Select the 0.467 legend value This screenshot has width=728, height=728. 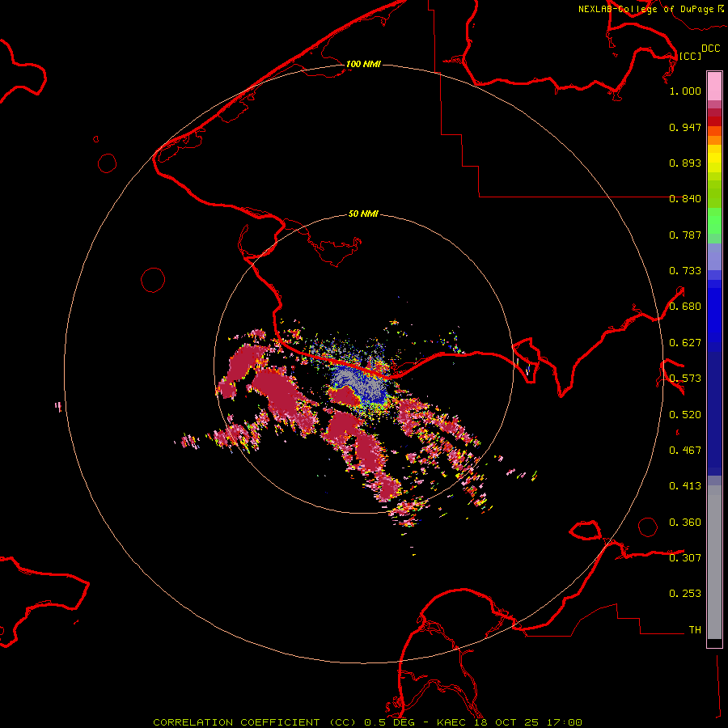[x=685, y=451]
